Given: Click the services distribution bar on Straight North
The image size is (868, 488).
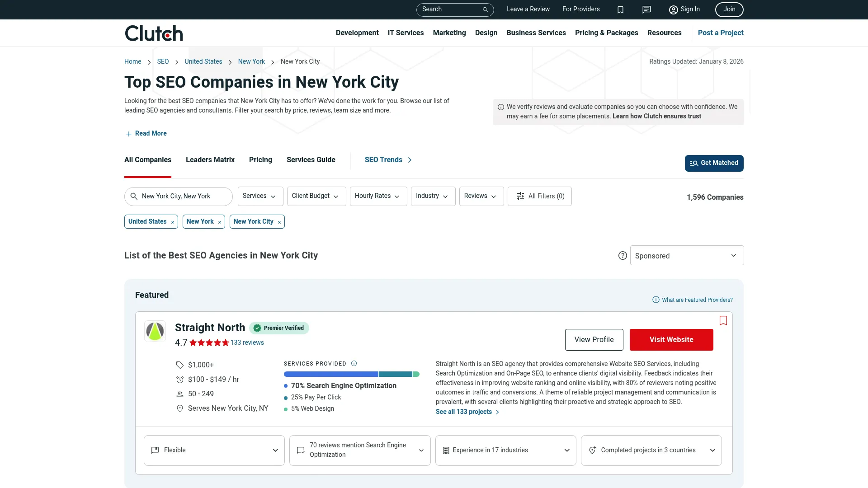Looking at the screenshot, I should [x=351, y=374].
